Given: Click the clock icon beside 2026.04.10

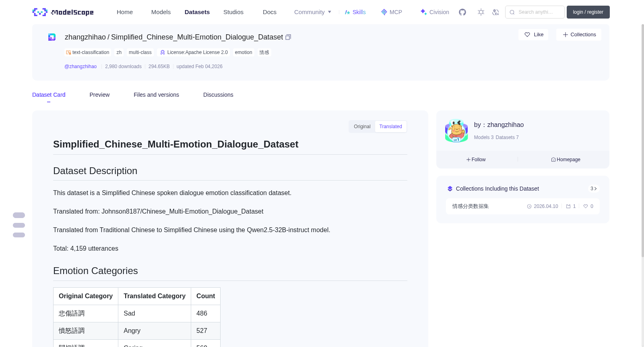Looking at the screenshot, I should [529, 206].
